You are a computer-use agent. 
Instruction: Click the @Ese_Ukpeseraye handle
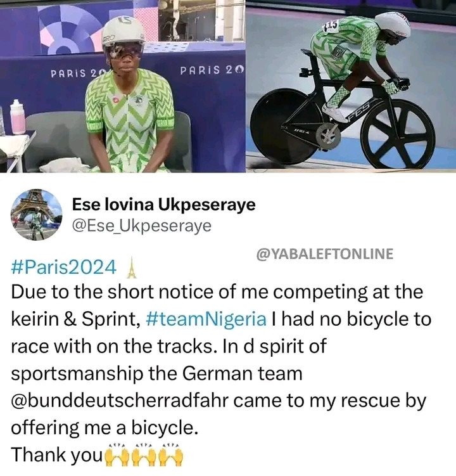[x=142, y=226]
